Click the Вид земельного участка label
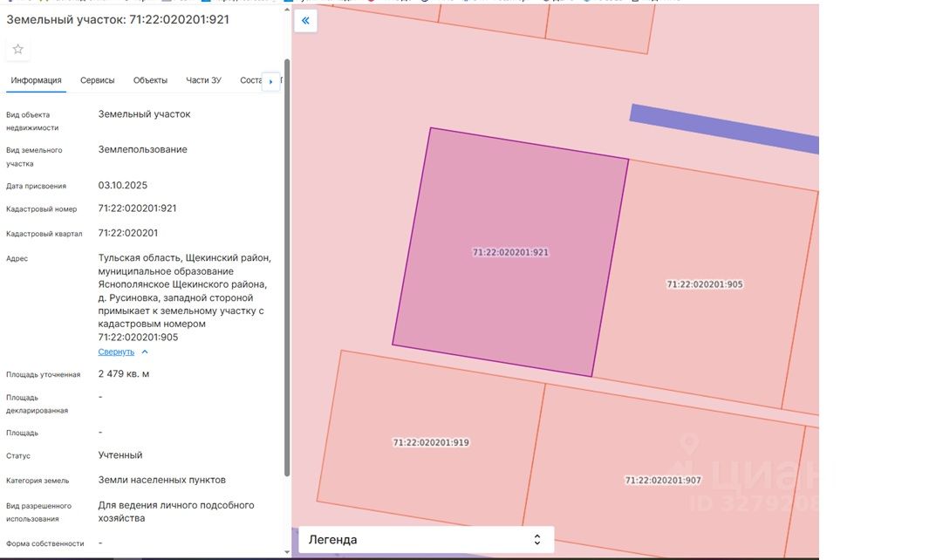This screenshot has height=560, width=936. tap(34, 156)
